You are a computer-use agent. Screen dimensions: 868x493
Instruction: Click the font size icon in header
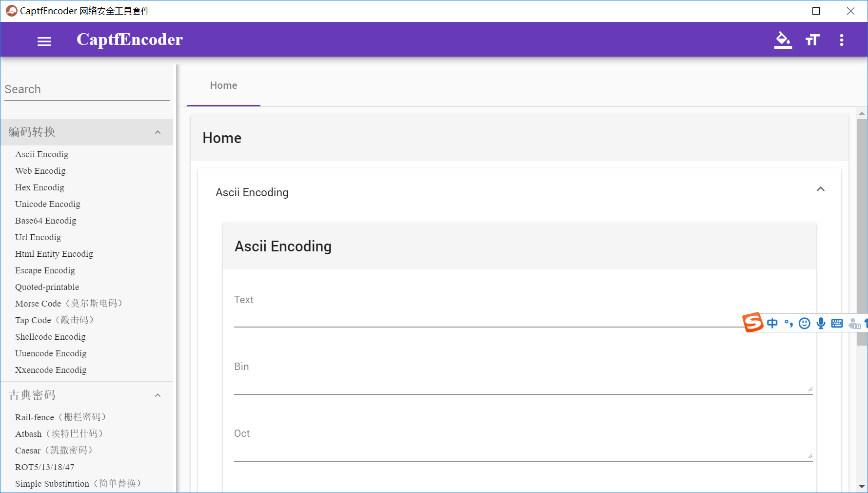[812, 40]
